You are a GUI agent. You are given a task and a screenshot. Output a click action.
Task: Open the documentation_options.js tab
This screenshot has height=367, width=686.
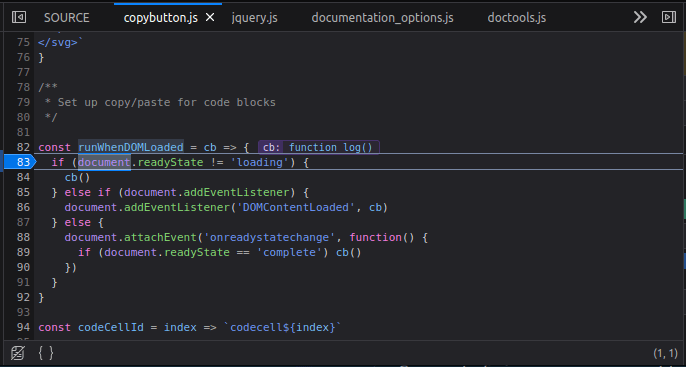point(382,18)
